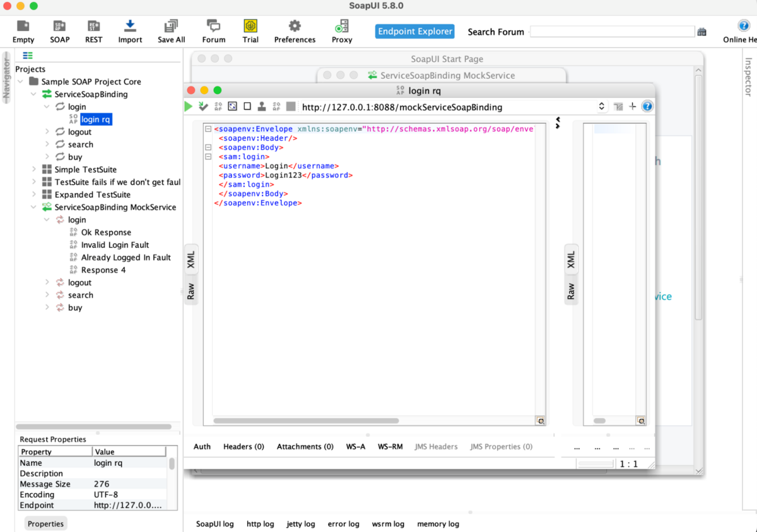Open the Headers (0) tab
Image resolution: width=757 pixels, height=532 pixels.
point(244,446)
